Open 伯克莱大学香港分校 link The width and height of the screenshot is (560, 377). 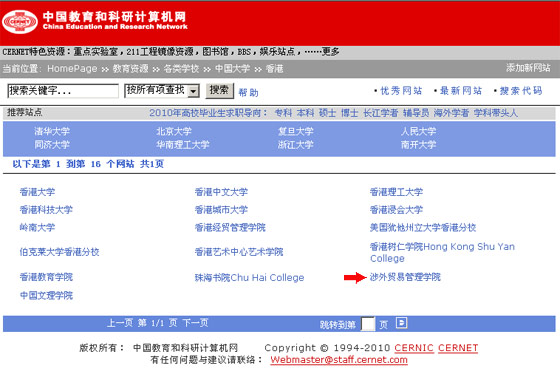click(x=59, y=252)
